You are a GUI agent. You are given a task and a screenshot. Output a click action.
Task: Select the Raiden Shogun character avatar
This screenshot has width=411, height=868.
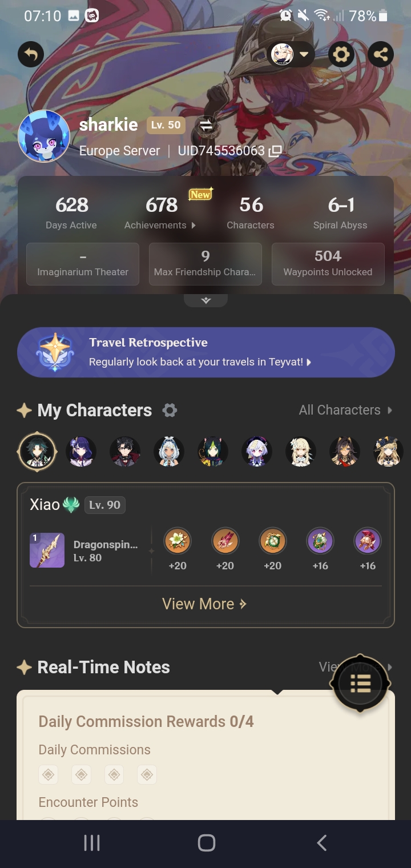(81, 452)
